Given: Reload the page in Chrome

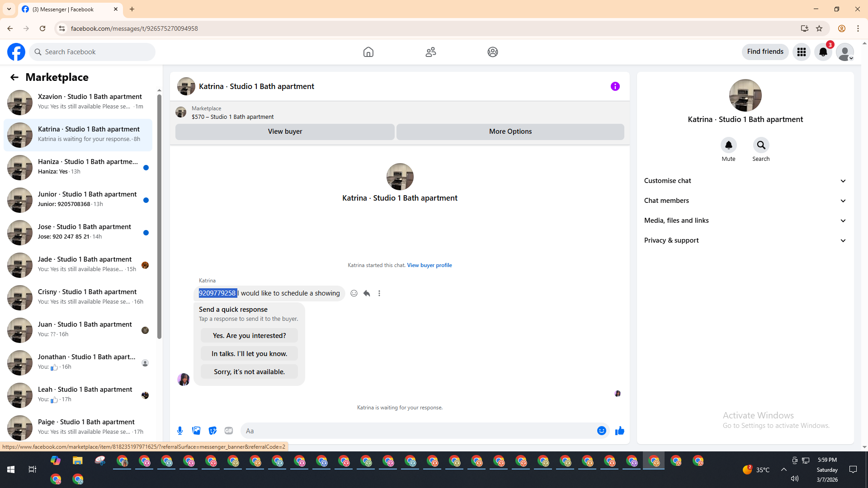Looking at the screenshot, I should pyautogui.click(x=42, y=28).
